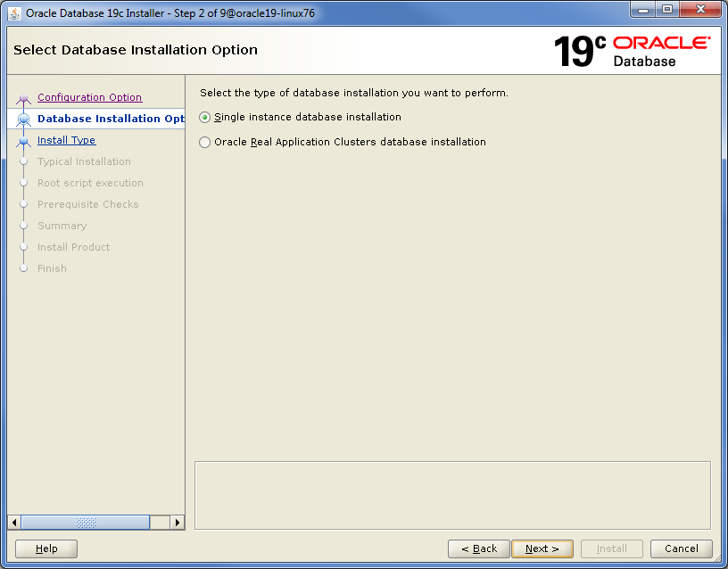Click the Database Installation Option step node icon
728x569 pixels.
pyautogui.click(x=24, y=120)
